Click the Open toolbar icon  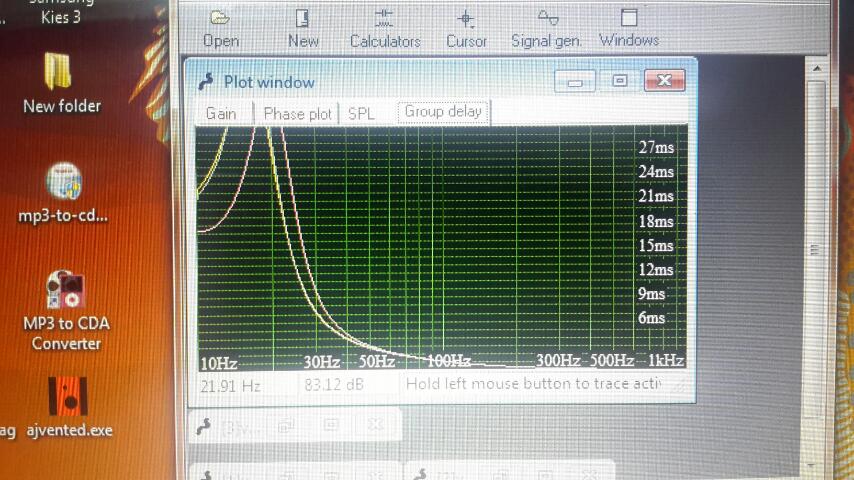[x=220, y=28]
